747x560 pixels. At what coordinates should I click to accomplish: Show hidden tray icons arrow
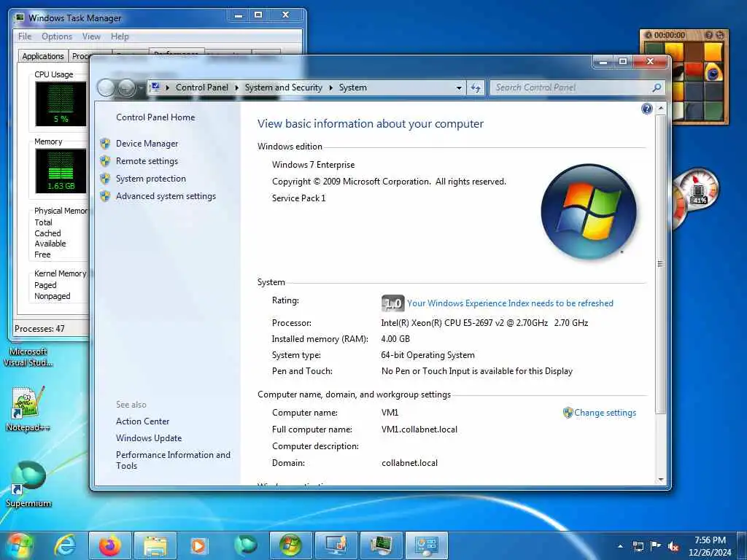click(620, 546)
